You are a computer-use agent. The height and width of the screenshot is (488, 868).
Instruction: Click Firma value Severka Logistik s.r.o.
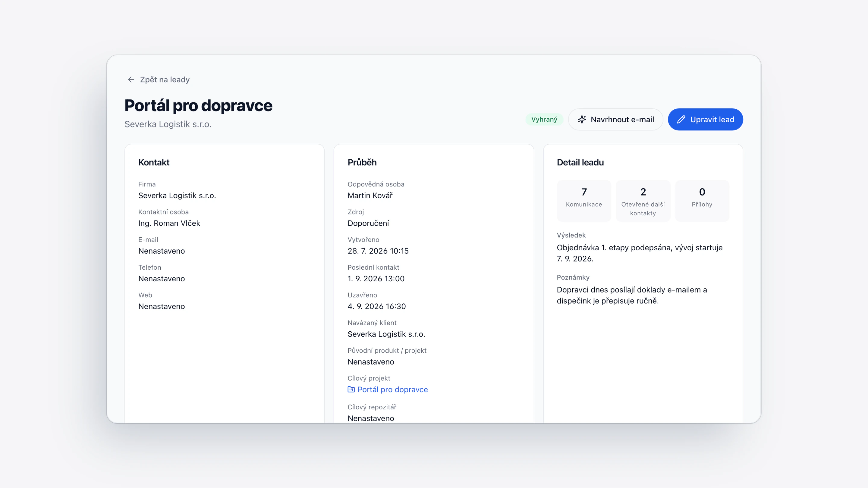coord(177,195)
